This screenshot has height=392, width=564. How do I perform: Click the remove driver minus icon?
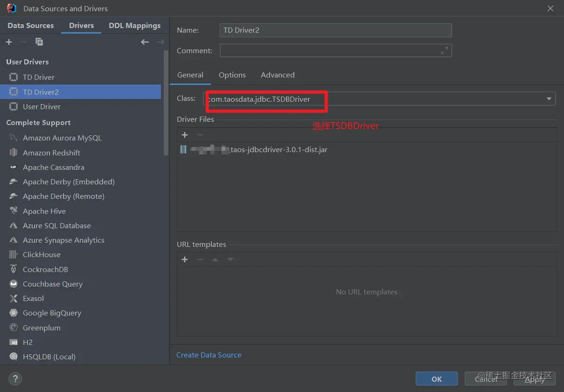point(24,42)
